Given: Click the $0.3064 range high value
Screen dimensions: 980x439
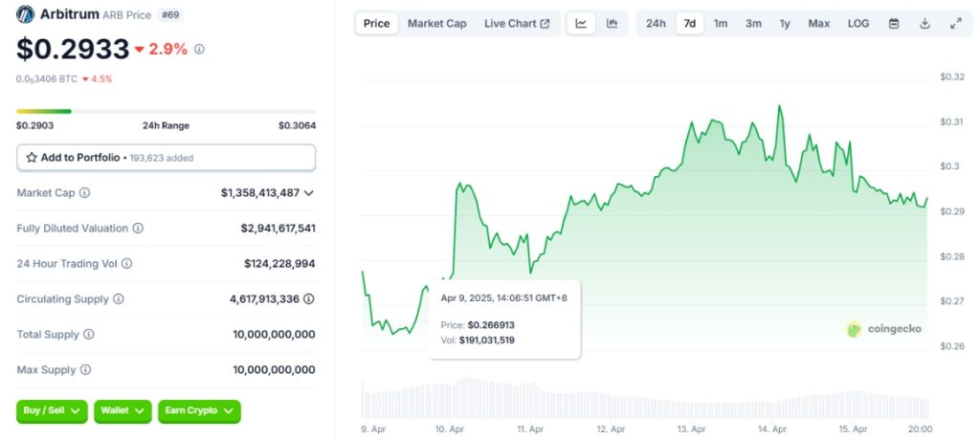Looking at the screenshot, I should pyautogui.click(x=297, y=125).
